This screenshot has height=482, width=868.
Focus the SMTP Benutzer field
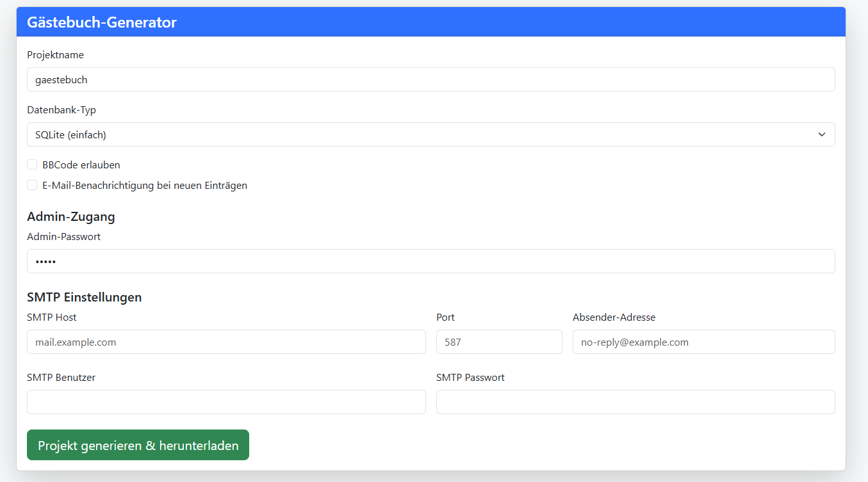tap(226, 402)
